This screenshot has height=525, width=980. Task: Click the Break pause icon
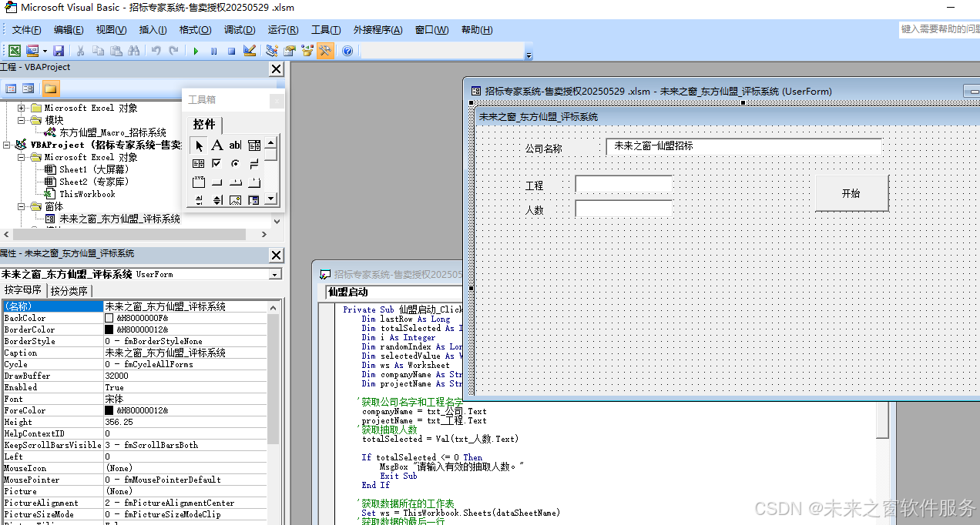point(213,51)
